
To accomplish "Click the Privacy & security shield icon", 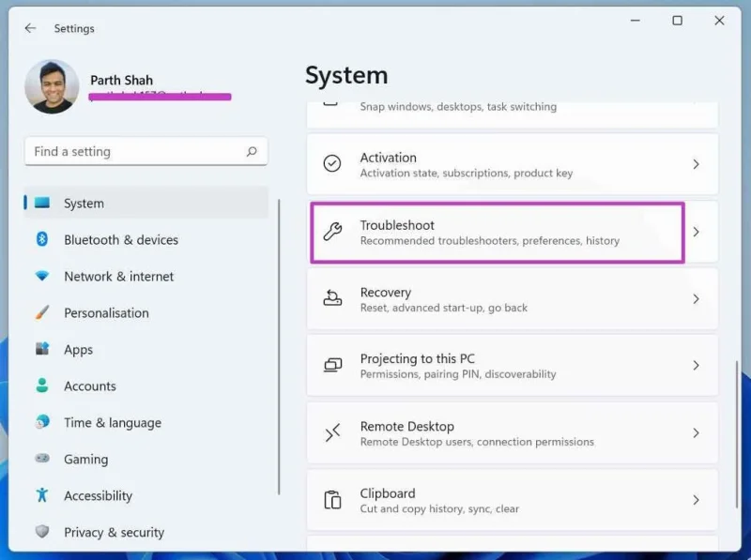I will click(42, 531).
